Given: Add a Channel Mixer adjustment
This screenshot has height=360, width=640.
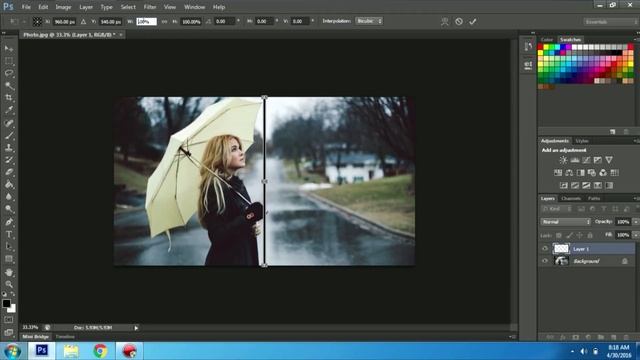Looking at the screenshot, I should coord(603,173).
